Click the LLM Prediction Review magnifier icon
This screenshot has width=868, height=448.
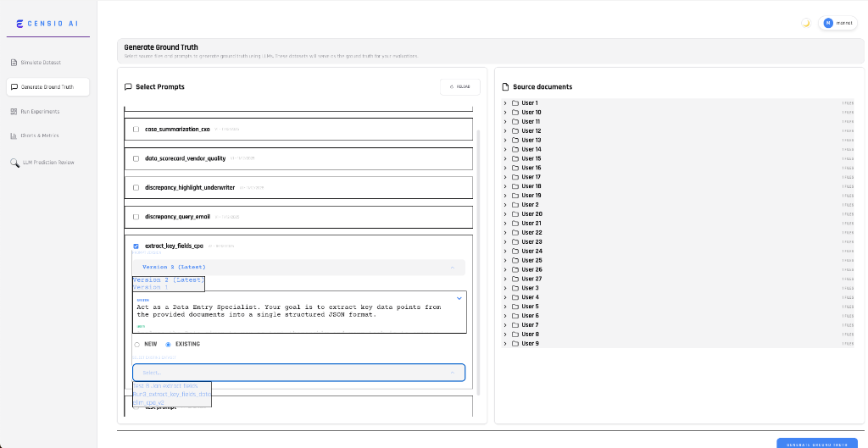tap(14, 162)
